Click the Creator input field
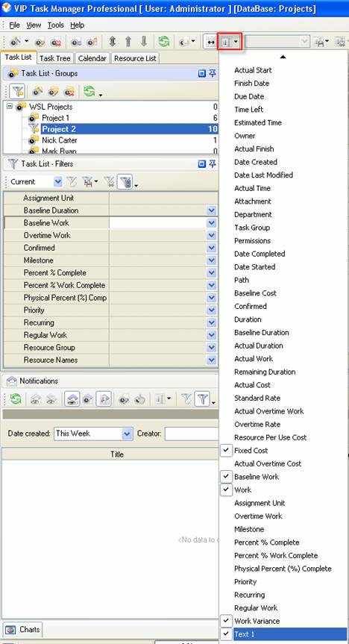Screen dimensions: 349x644 192,434
